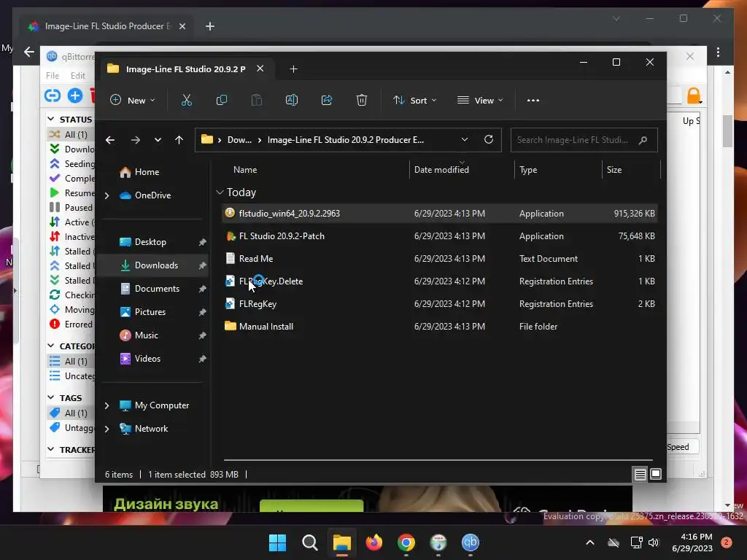Open recent locations dropdown arrow
The width and height of the screenshot is (747, 560).
coord(158,140)
